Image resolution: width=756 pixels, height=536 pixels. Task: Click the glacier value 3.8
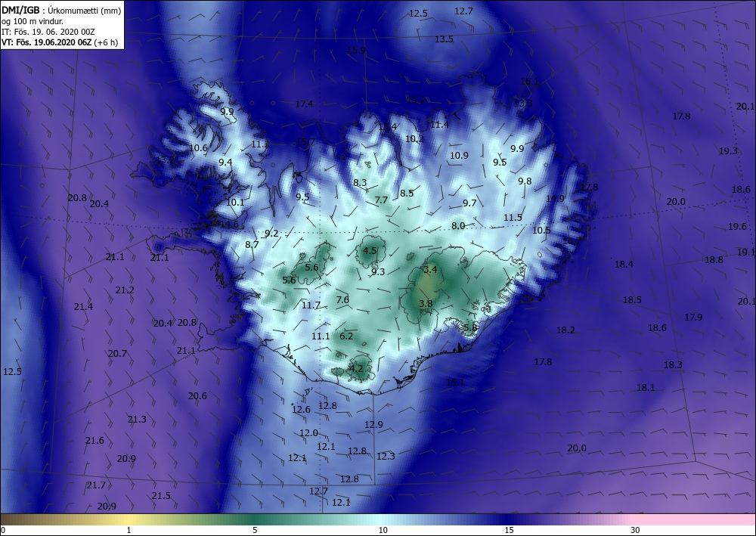[x=426, y=304]
